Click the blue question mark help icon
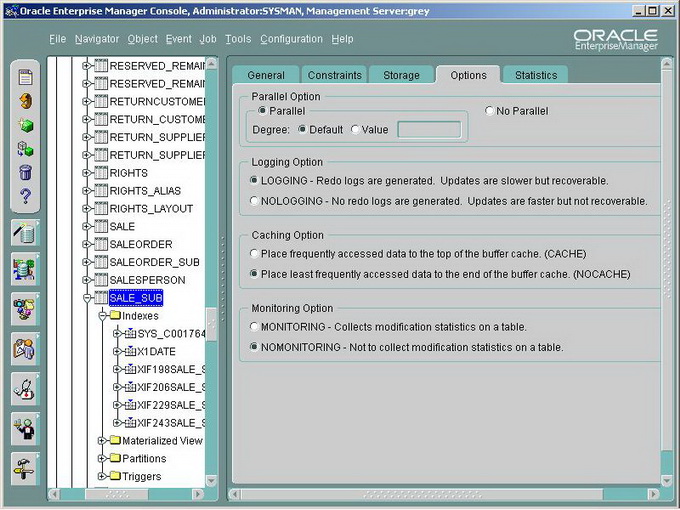This screenshot has width=680, height=510. 26,196
